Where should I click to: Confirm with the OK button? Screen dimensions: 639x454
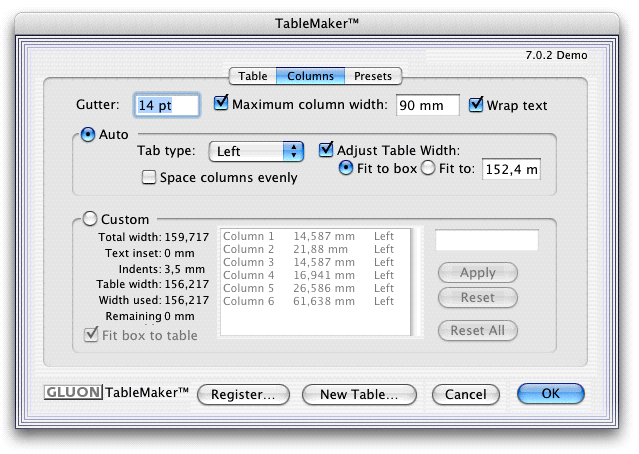(x=551, y=394)
